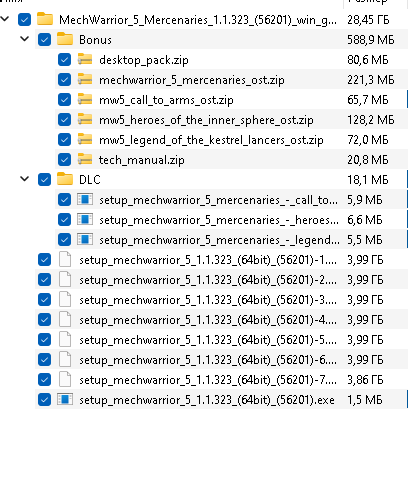Click the call_to DLC setup executable icon
408x485 pixels.
85,199
